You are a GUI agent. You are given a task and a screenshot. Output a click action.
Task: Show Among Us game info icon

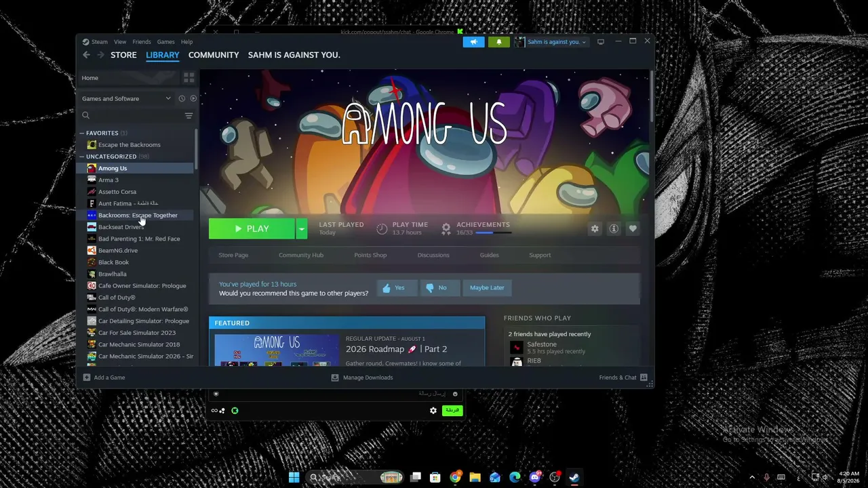pos(614,229)
